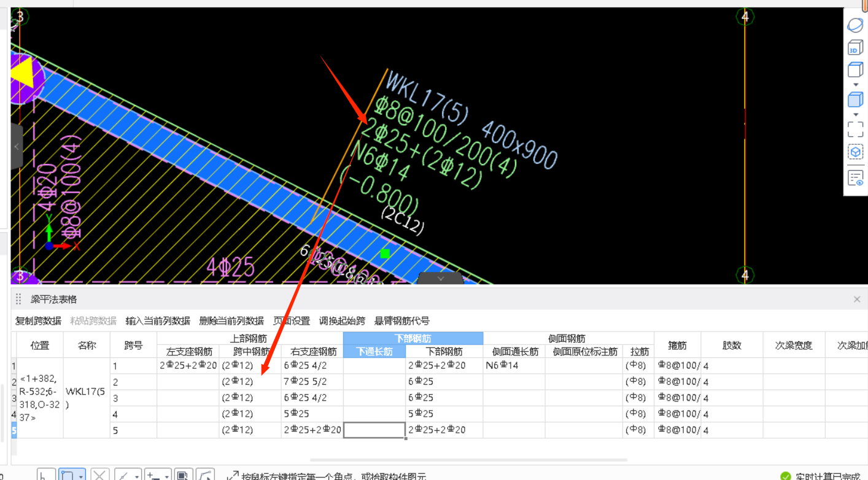The height and width of the screenshot is (480, 868).
Task: Click bottom rebar cell 5⌀25 in span 4
Action: (x=444, y=414)
